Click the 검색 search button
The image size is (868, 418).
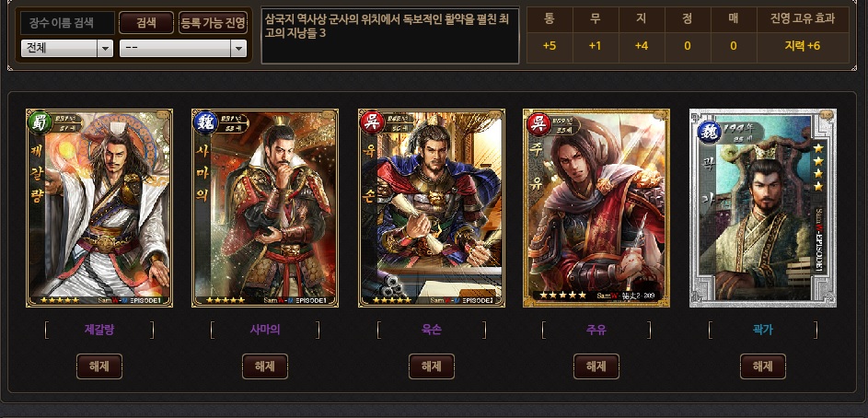[146, 23]
